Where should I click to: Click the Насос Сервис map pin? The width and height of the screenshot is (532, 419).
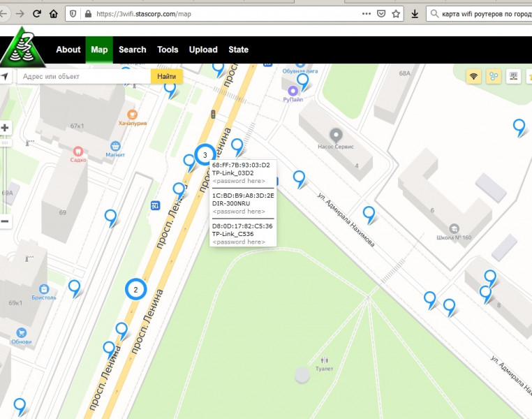336,135
